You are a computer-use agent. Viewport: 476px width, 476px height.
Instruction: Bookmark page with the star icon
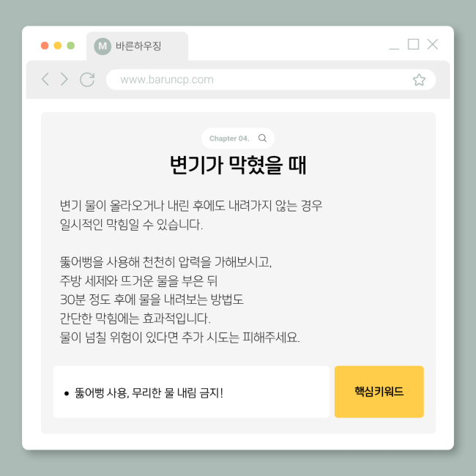pyautogui.click(x=419, y=80)
